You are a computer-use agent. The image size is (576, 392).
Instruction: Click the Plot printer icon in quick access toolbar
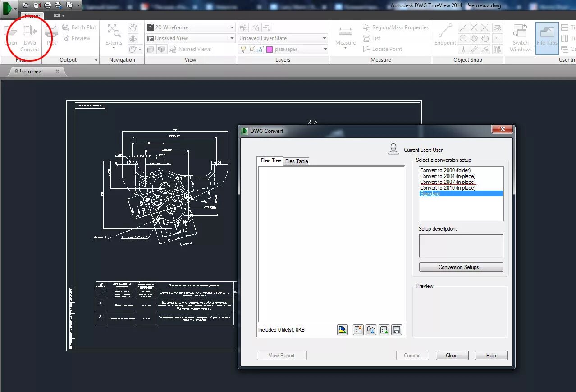click(47, 5)
